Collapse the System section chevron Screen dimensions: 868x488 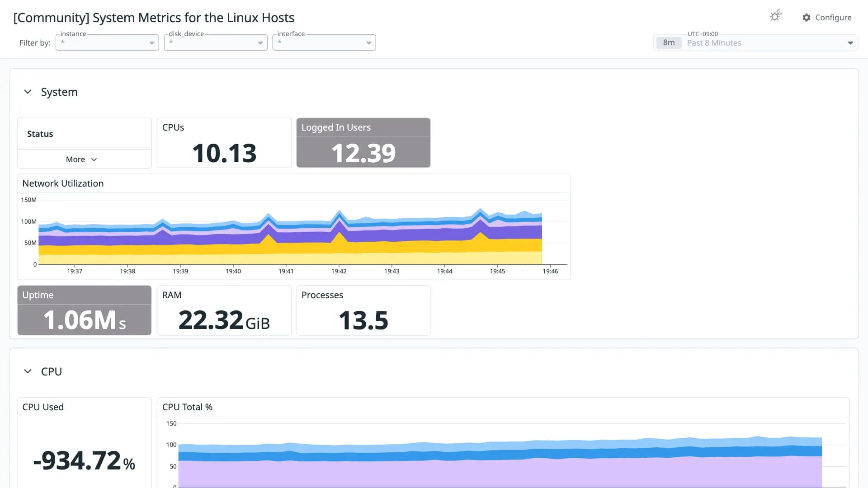click(x=28, y=92)
